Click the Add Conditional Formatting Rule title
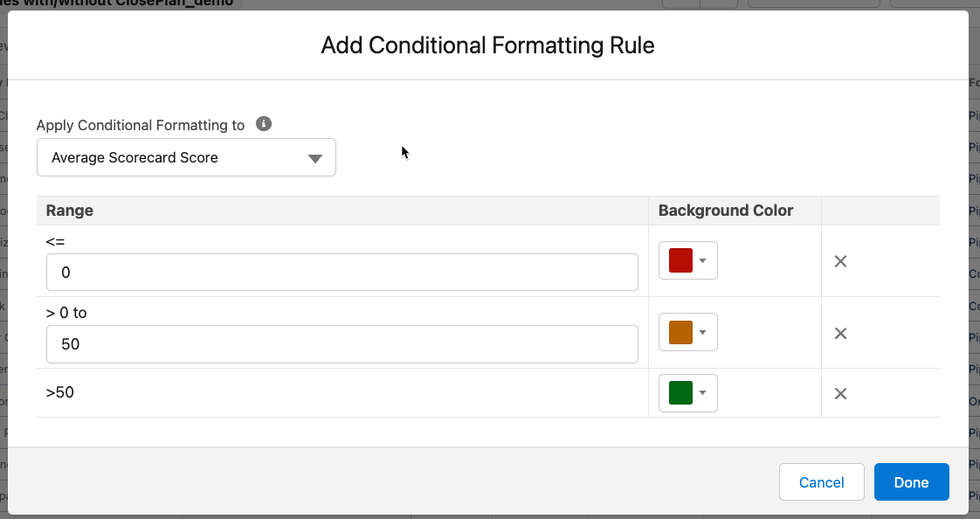 (x=487, y=45)
